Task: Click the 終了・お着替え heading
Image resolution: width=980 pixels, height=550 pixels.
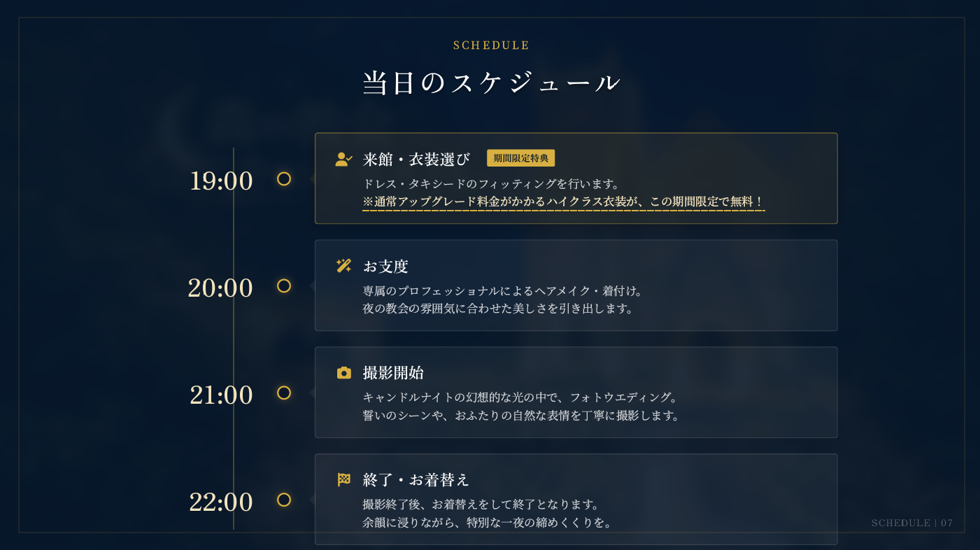Action: 416,480
